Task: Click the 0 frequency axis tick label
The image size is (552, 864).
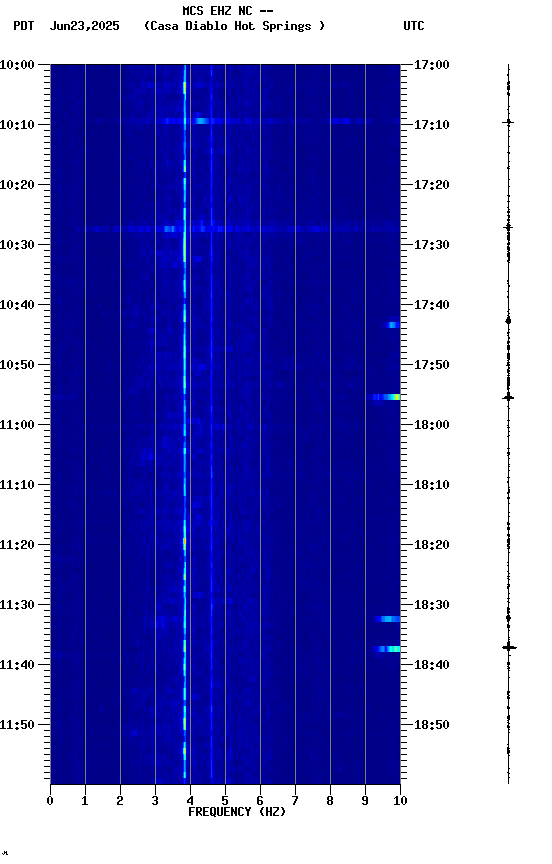Action: 50,801
